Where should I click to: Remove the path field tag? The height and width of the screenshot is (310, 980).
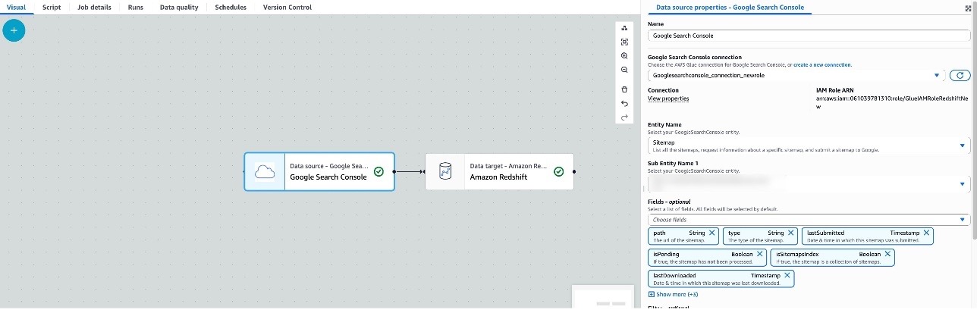[x=713, y=233]
